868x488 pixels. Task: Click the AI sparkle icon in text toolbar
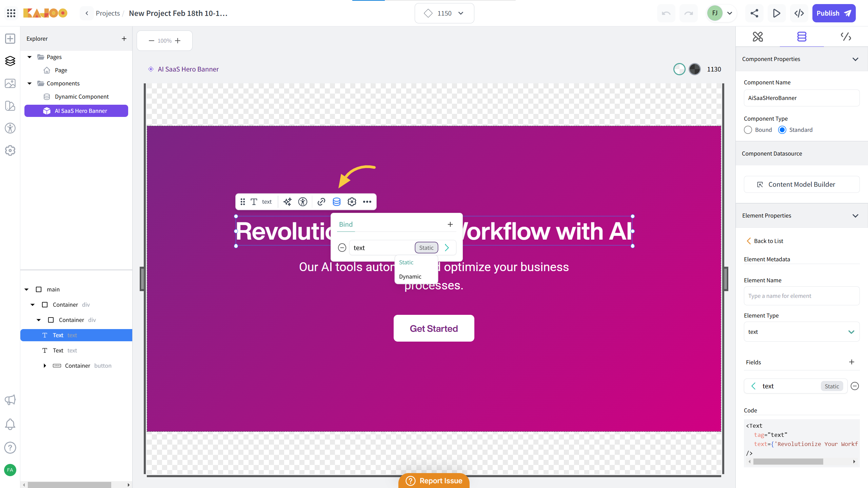coord(287,202)
